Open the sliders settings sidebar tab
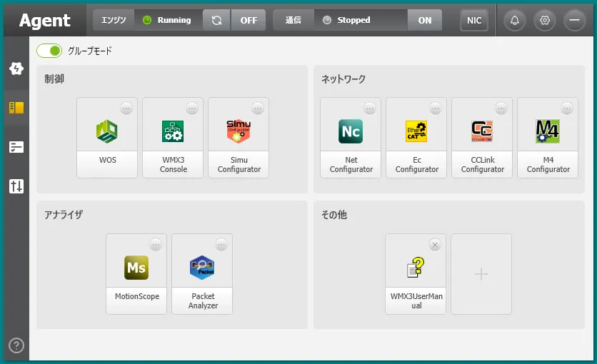Viewport: 597px width, 364px height. pyautogui.click(x=16, y=186)
